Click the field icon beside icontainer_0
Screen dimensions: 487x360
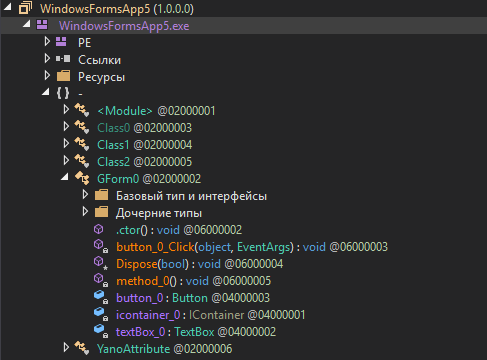coord(101,314)
